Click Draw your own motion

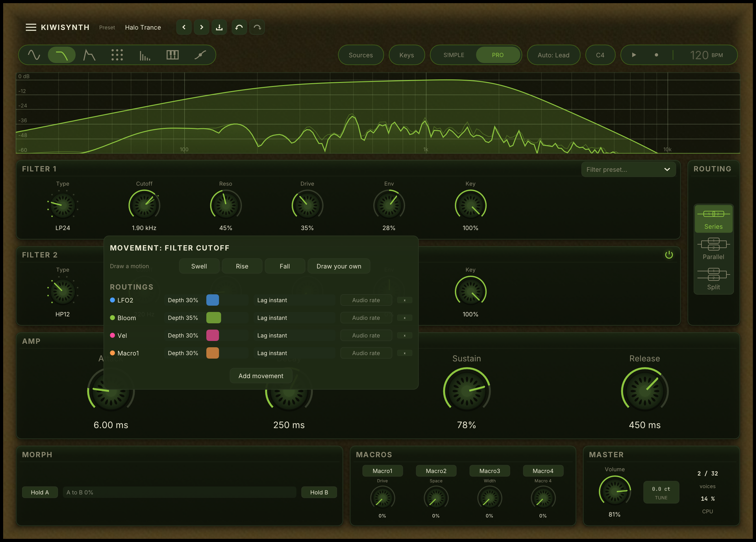click(x=339, y=266)
